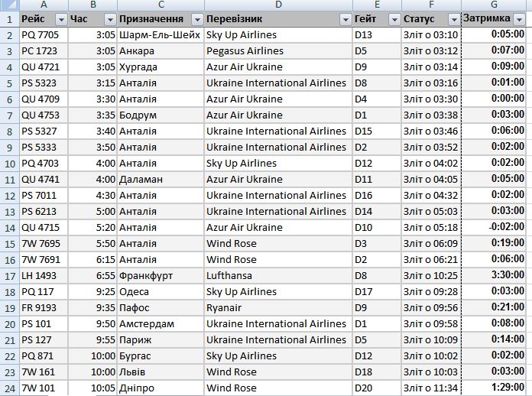
Task: Expand the Гейт column filter
Action: 394,19
